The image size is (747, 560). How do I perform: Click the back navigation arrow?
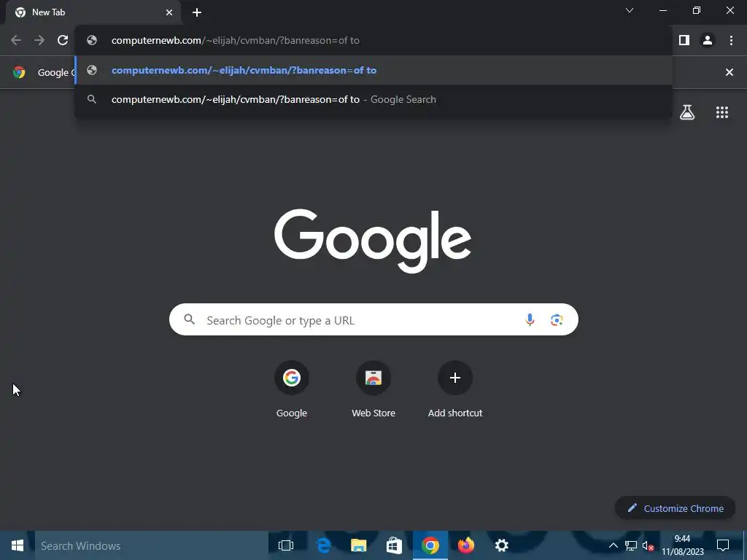tap(16, 41)
